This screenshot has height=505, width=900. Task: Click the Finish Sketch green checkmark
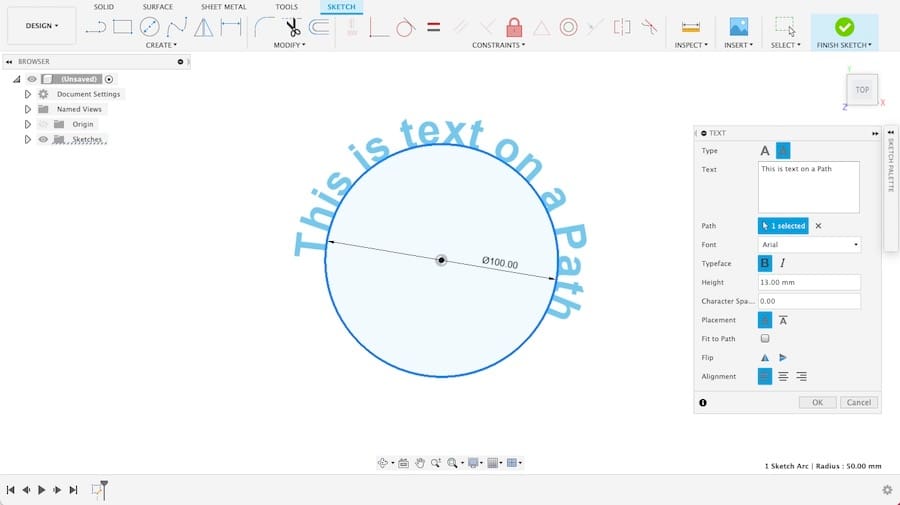pyautogui.click(x=844, y=27)
